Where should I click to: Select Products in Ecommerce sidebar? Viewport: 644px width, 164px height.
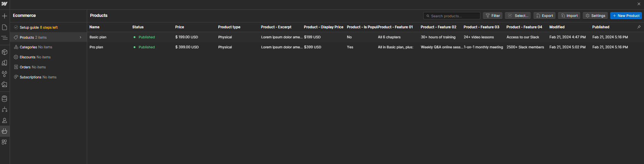pos(48,37)
